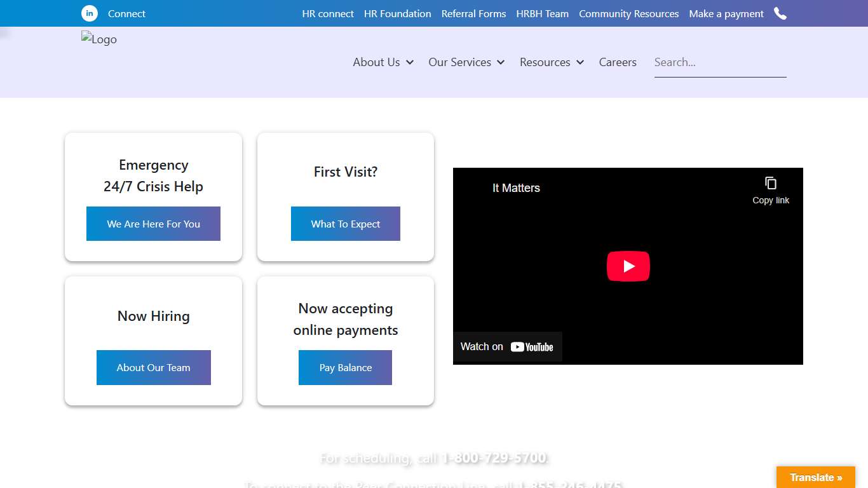Open Community Resources link
868x488 pixels.
click(628, 13)
